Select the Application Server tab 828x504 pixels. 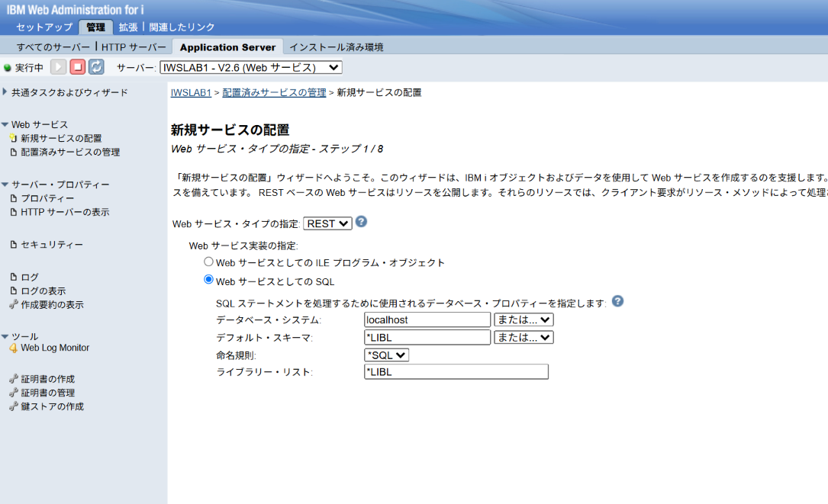[x=227, y=47]
